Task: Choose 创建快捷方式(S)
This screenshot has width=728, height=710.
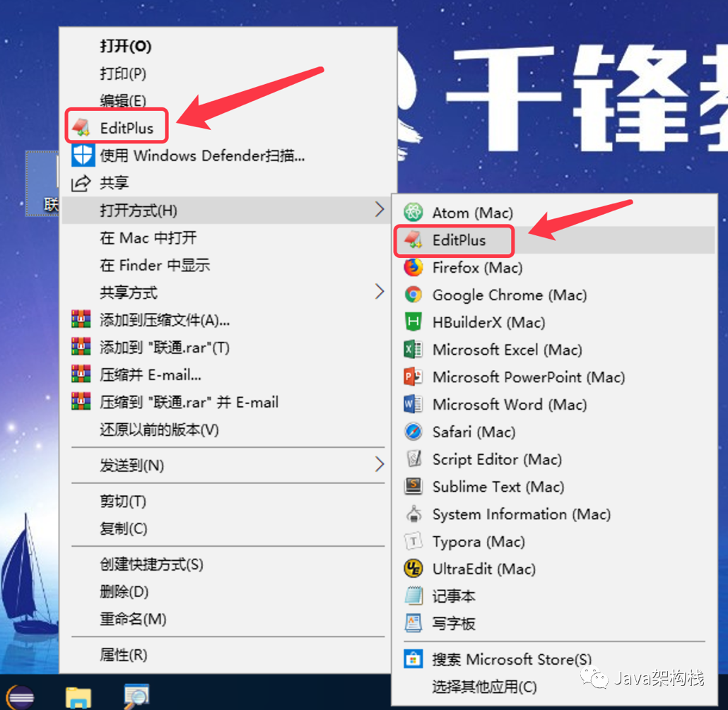Action: [151, 564]
